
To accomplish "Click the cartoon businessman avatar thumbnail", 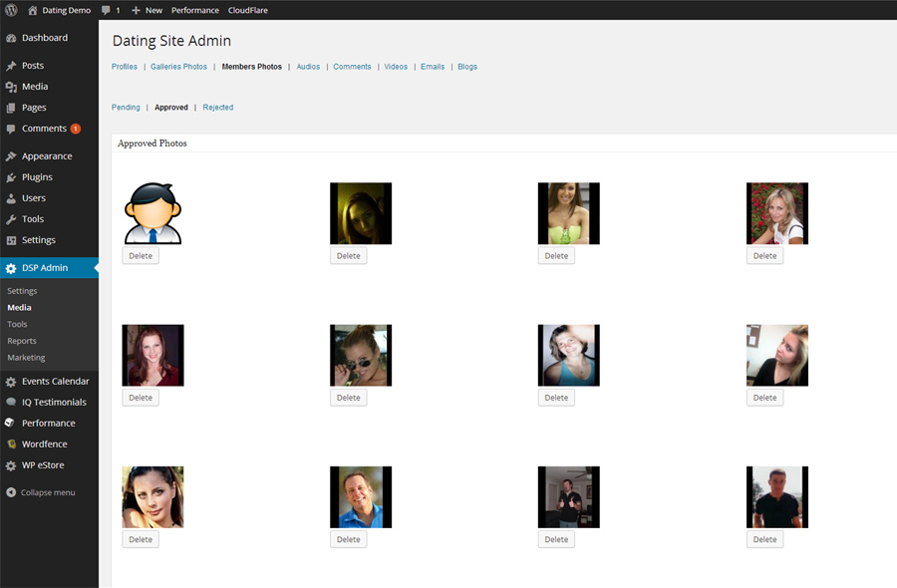I will pos(152,213).
